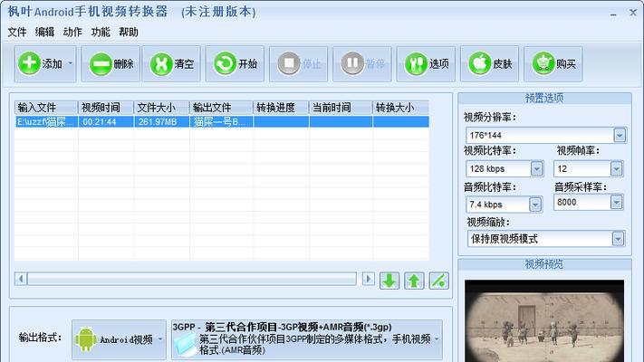Image resolution: width=644 pixels, height=362 pixels.
Task: Click the file list horizontal scrollbar track
Action: (x=191, y=279)
